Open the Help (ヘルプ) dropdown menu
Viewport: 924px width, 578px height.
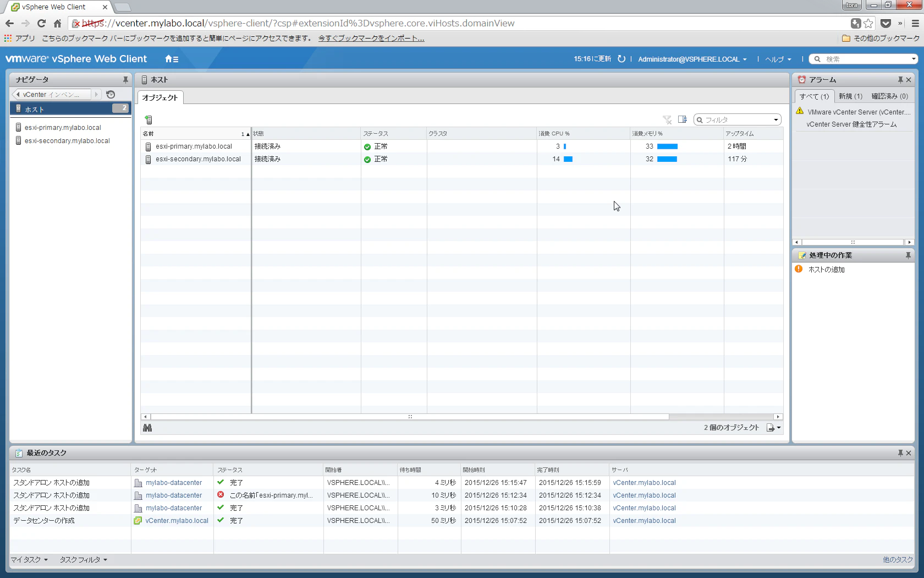click(778, 59)
